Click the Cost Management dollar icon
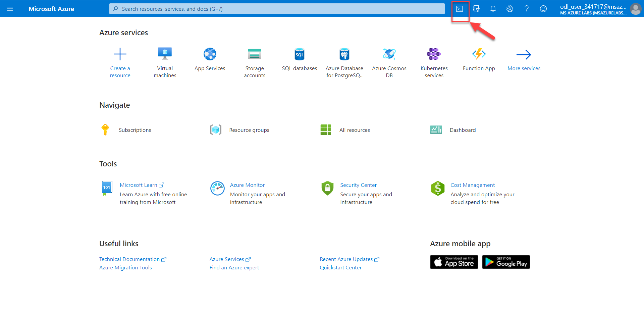 438,188
